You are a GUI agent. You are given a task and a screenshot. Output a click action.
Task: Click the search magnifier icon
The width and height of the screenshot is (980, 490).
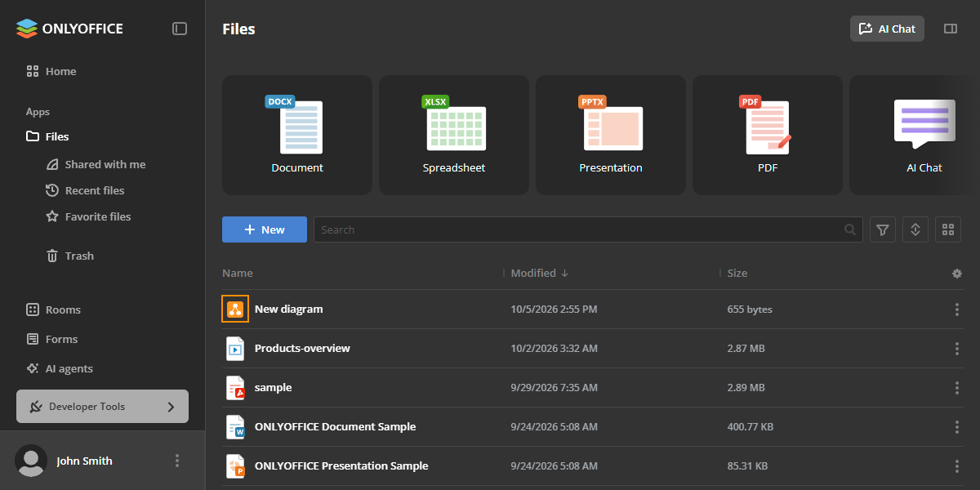pyautogui.click(x=850, y=229)
